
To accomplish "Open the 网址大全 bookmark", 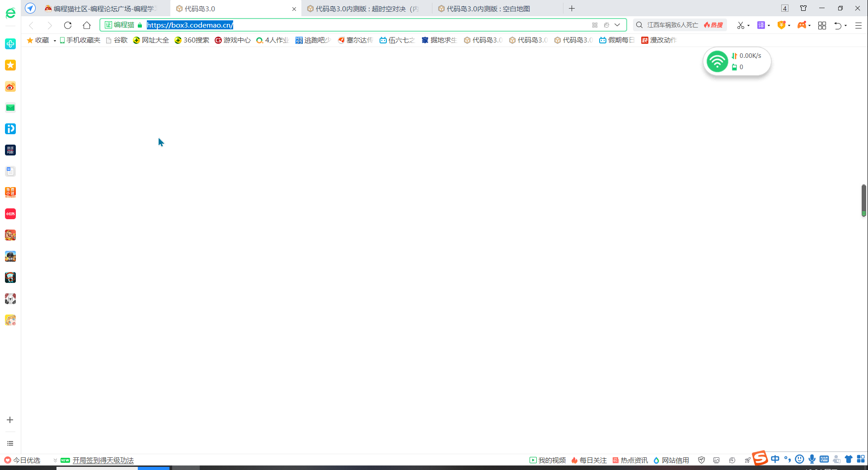I will 151,40.
